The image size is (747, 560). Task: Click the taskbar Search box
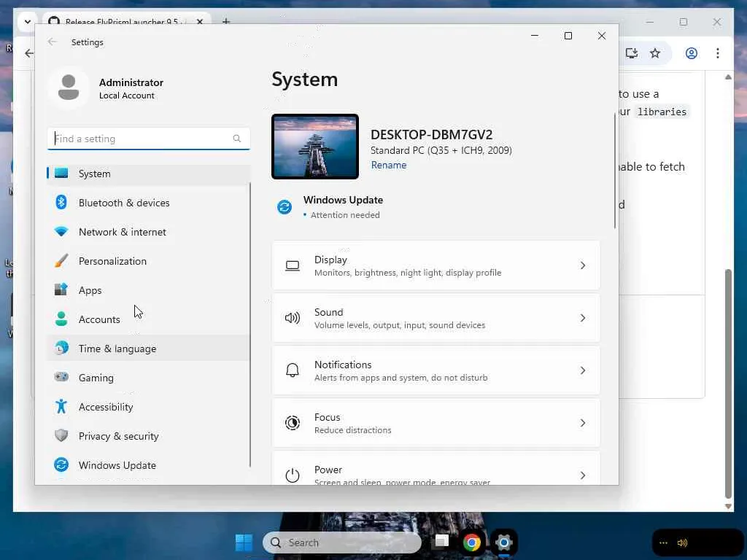tap(342, 542)
